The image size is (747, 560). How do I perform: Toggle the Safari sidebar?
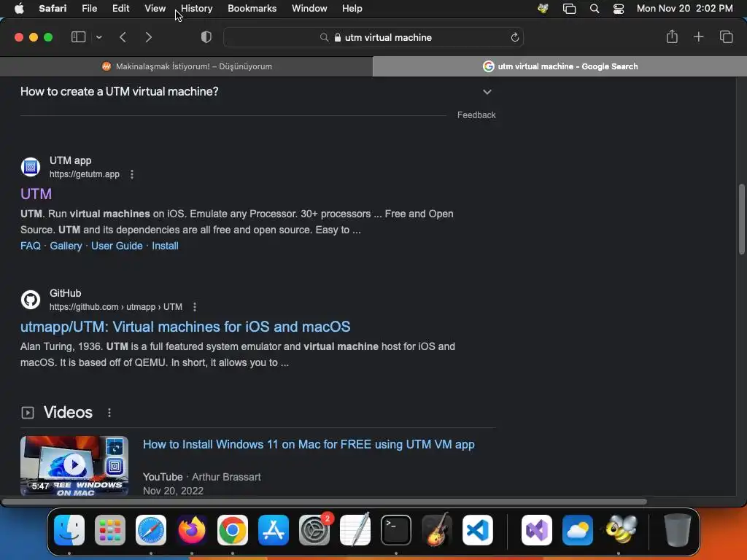[x=78, y=37]
